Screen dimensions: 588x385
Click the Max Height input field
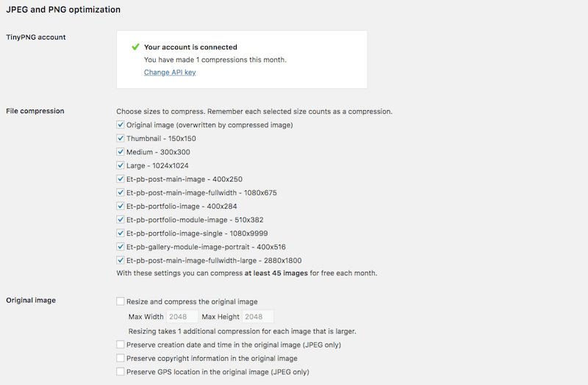click(x=258, y=317)
